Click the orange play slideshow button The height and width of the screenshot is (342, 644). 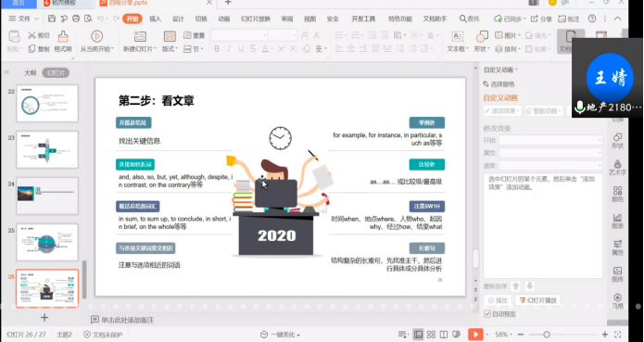475,335
